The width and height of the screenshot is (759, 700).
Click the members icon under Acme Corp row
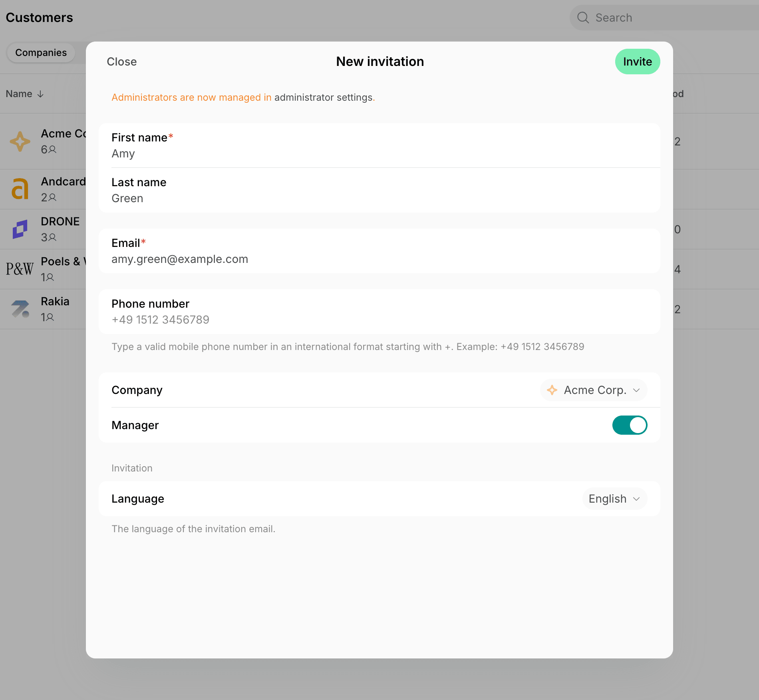click(x=52, y=149)
